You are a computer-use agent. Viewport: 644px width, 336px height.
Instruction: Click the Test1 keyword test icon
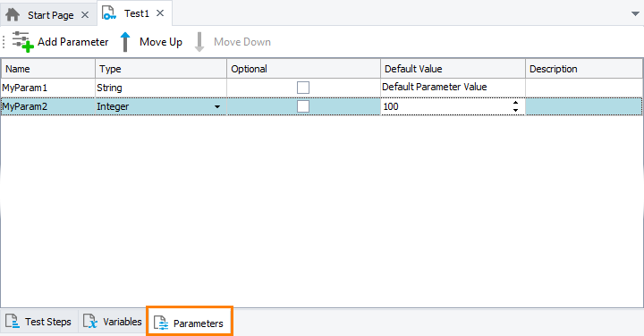point(109,13)
